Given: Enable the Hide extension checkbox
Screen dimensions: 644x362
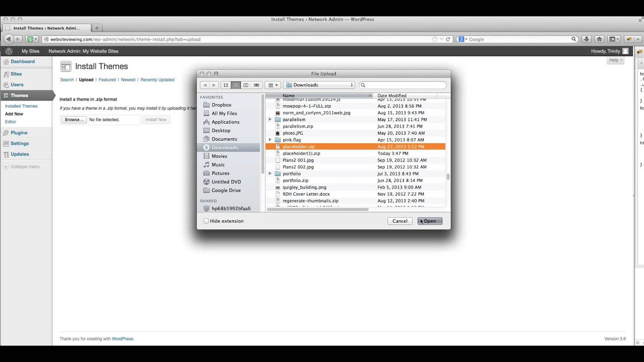Looking at the screenshot, I should [x=206, y=221].
